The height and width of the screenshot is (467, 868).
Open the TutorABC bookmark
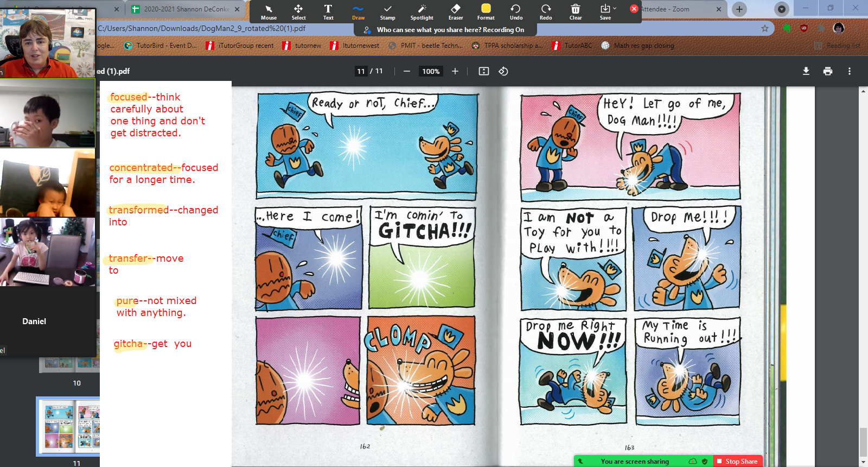(x=572, y=46)
